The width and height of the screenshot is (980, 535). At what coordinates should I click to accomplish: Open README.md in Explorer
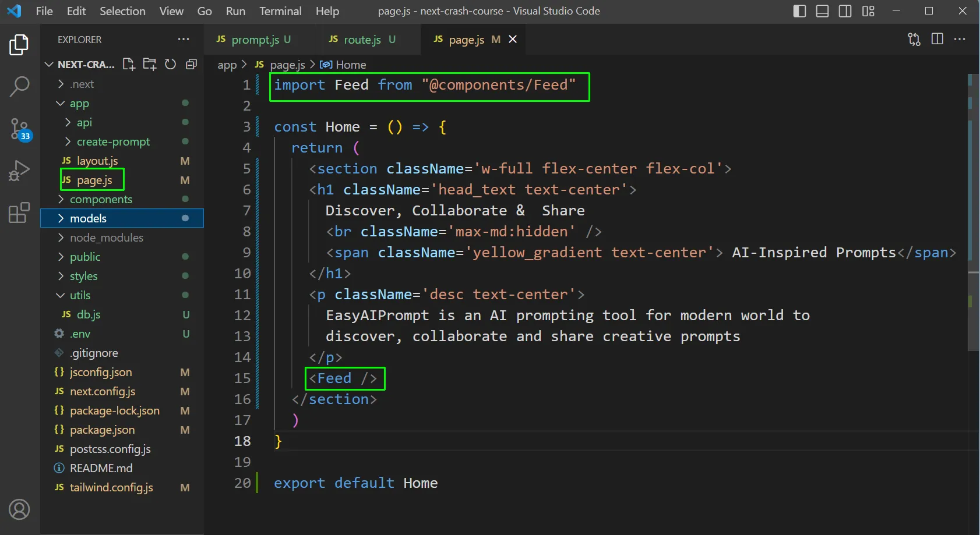pyautogui.click(x=122, y=468)
